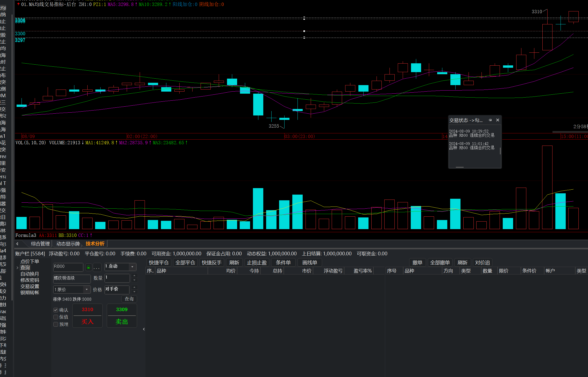Open the 画线单 button

coord(310,263)
